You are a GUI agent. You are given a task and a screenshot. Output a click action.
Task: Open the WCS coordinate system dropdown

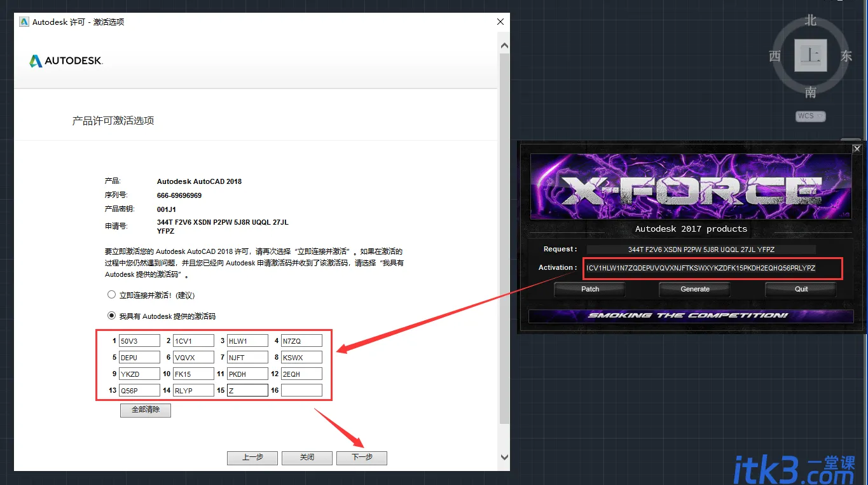click(x=810, y=116)
